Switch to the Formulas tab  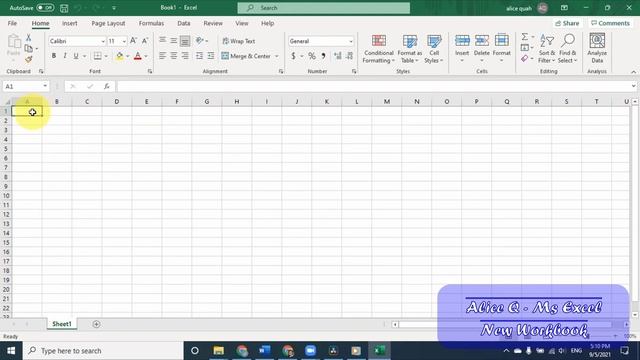pos(151,23)
